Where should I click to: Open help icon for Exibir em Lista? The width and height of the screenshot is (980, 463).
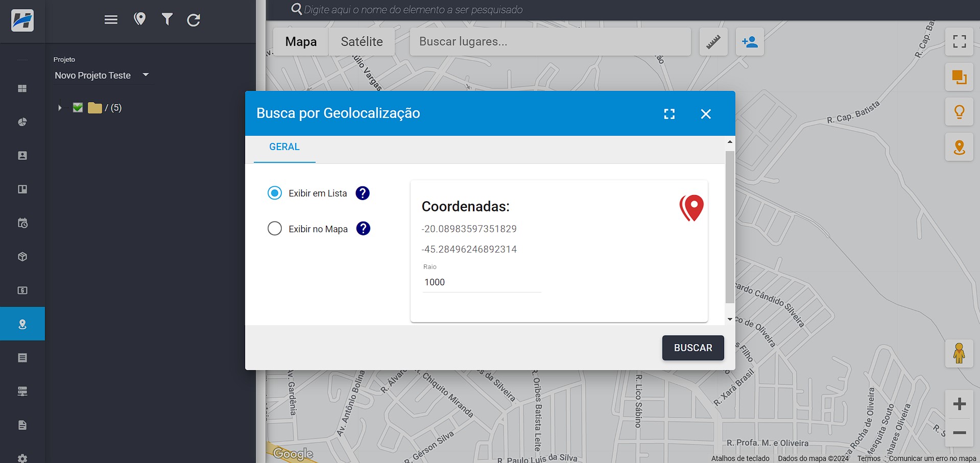click(x=363, y=193)
